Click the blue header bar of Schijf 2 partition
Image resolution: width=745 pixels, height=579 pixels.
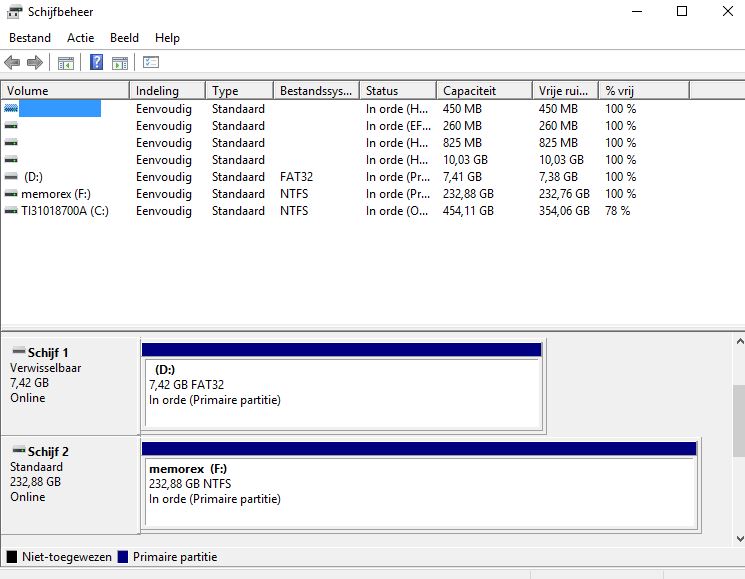tap(419, 448)
